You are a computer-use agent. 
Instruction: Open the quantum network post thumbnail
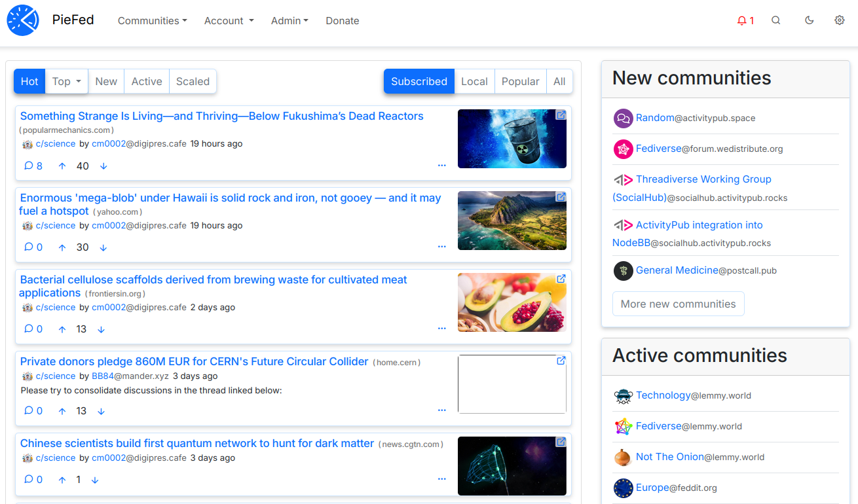click(x=512, y=466)
